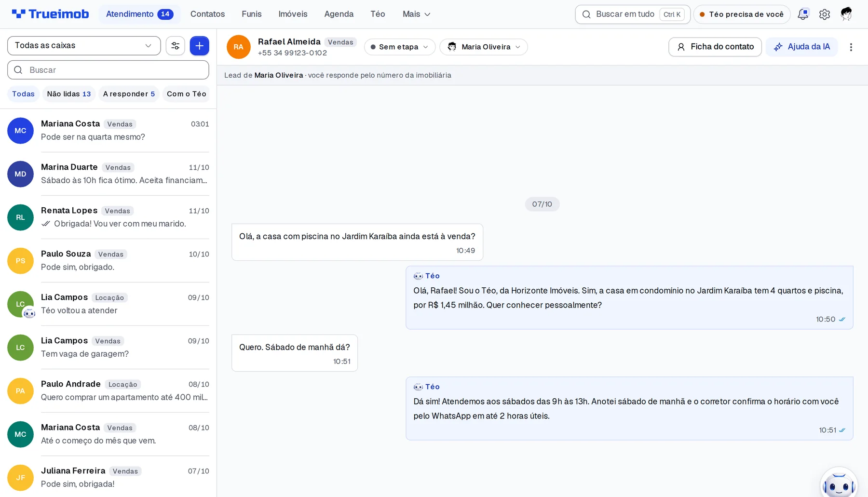868x497 pixels.
Task: Click the Téo bot badge on Lia Campos Locação
Action: pos(29,313)
